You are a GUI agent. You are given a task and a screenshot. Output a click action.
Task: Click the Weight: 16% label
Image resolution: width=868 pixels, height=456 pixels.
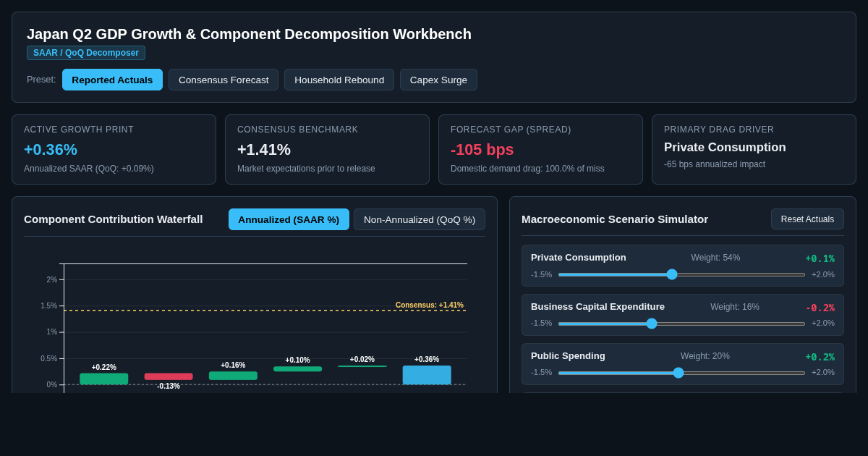[x=735, y=307]
